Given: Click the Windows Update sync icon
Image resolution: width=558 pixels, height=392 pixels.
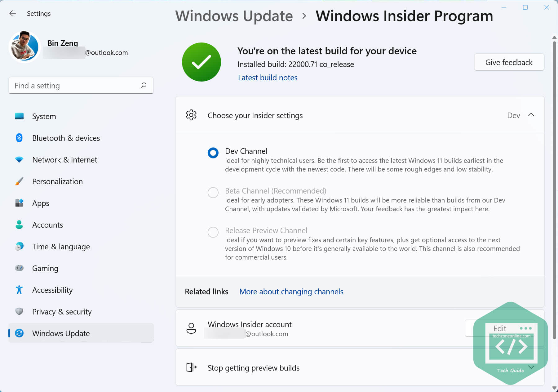Looking at the screenshot, I should (19, 333).
